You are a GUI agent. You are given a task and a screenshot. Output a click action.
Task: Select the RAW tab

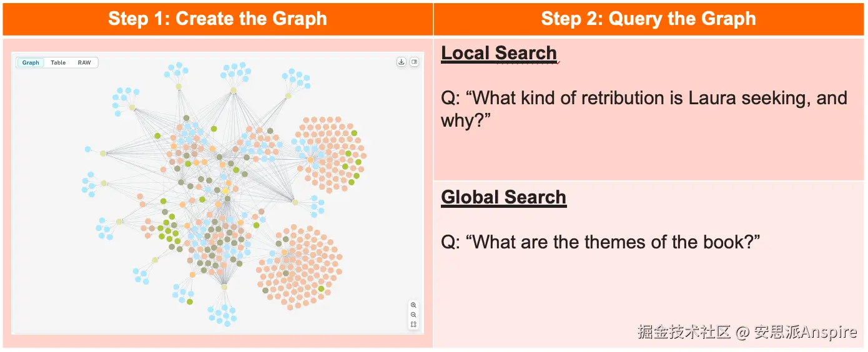(x=84, y=62)
